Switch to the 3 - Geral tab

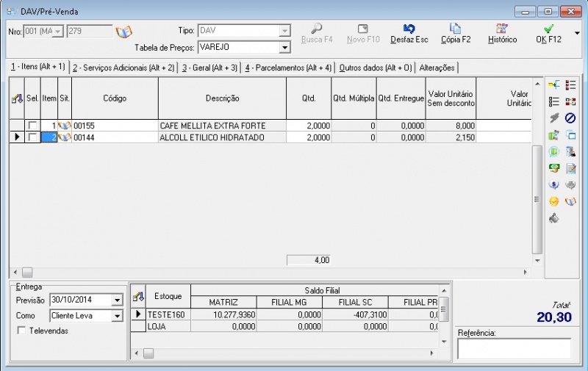pyautogui.click(x=210, y=68)
